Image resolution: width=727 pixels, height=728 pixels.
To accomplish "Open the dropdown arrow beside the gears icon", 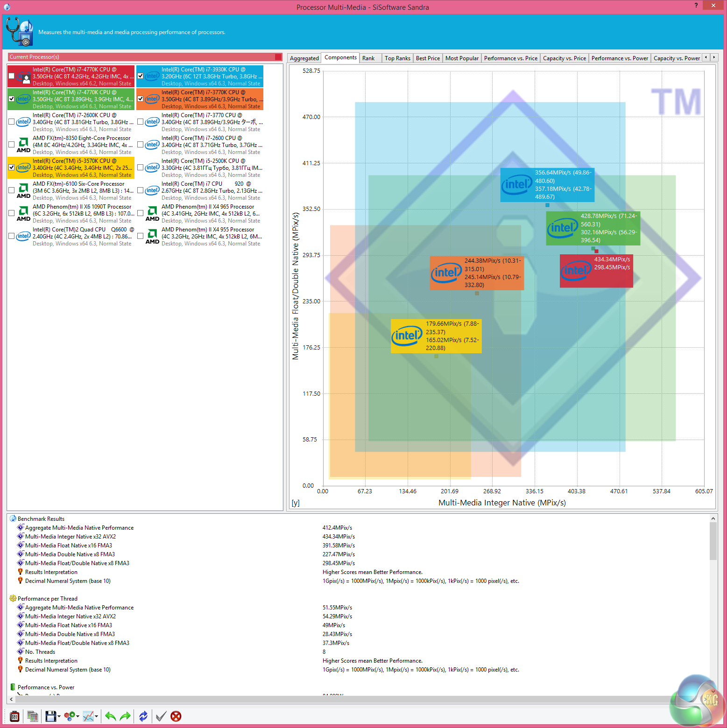I will 78,716.
